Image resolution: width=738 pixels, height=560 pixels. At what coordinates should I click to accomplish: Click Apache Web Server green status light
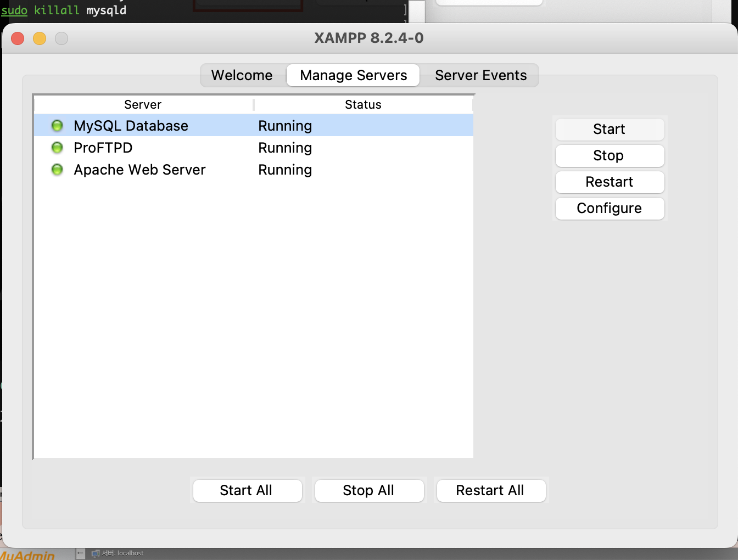57,170
